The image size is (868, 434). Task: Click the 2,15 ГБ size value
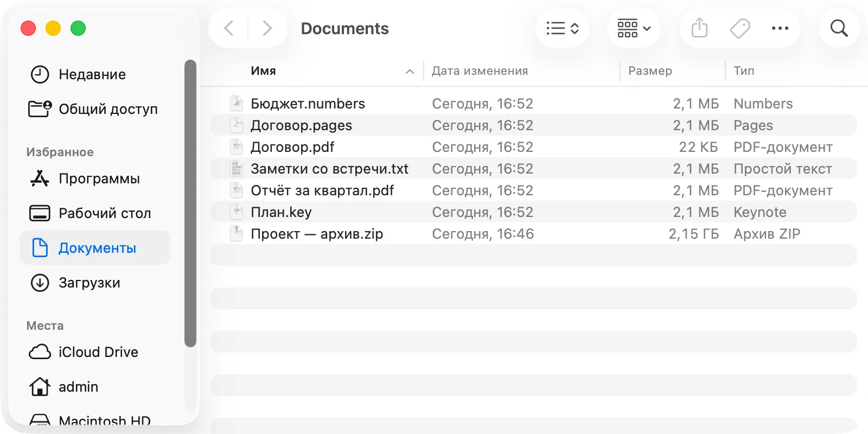tap(693, 234)
